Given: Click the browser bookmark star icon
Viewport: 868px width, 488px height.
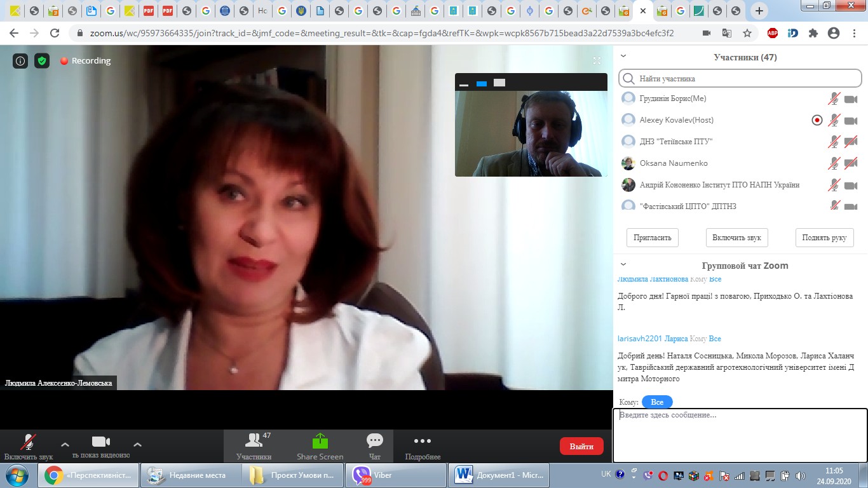Looking at the screenshot, I should pyautogui.click(x=747, y=33).
